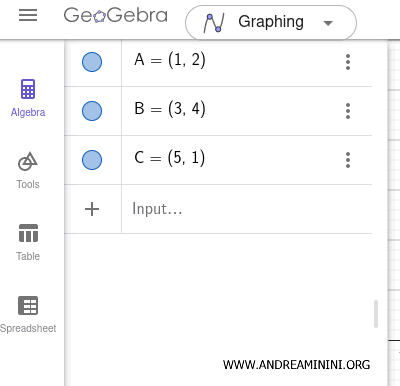Toggle visibility of point C
Screen dimensions: 400x386
(92, 160)
